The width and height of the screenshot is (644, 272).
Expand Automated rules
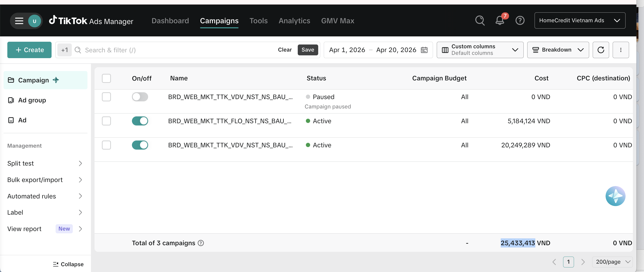click(x=45, y=196)
